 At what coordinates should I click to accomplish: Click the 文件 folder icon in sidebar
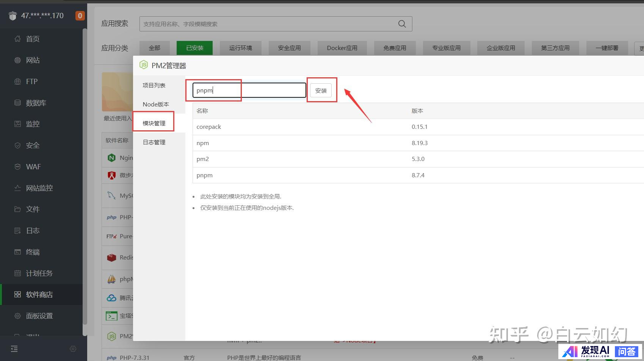coord(17,209)
